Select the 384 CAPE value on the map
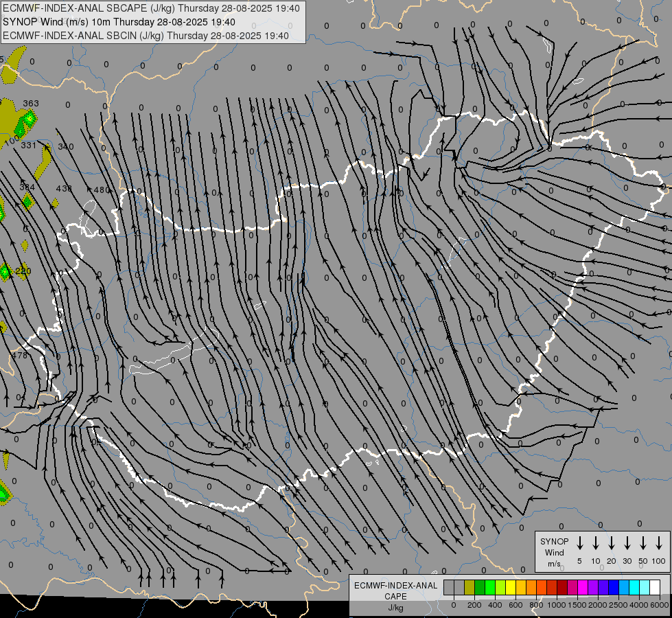This screenshot has height=618, width=672. coord(27,187)
